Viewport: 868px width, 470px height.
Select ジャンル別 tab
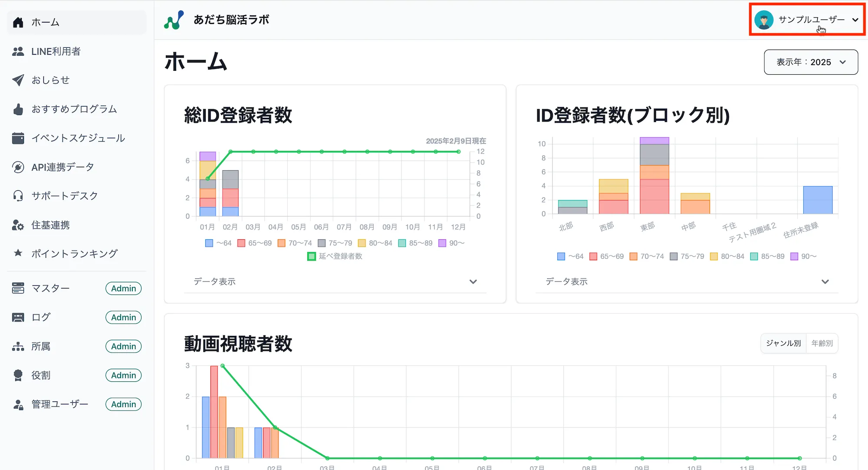point(783,343)
